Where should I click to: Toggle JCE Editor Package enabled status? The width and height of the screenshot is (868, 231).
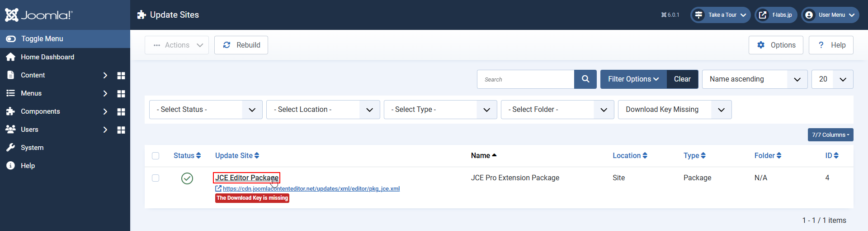coord(187,178)
